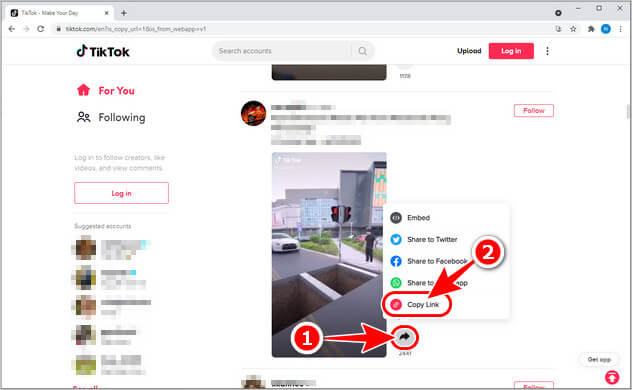Go back with browser back arrow
The image size is (632, 390).
point(12,29)
